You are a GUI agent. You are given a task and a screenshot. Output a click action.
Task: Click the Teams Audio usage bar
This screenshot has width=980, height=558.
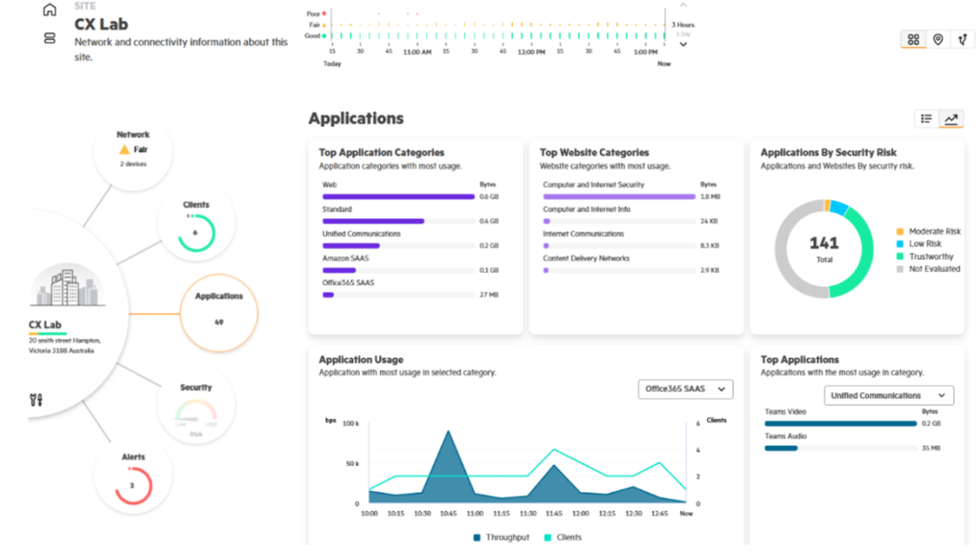pos(781,448)
